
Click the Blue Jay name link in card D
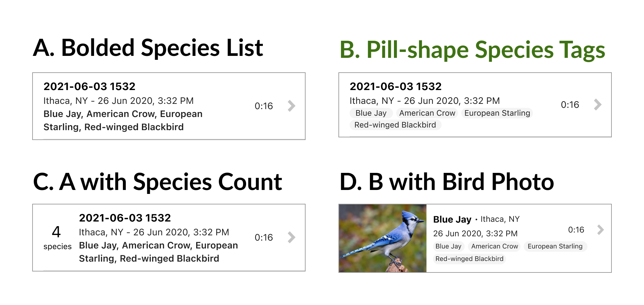coord(452,219)
